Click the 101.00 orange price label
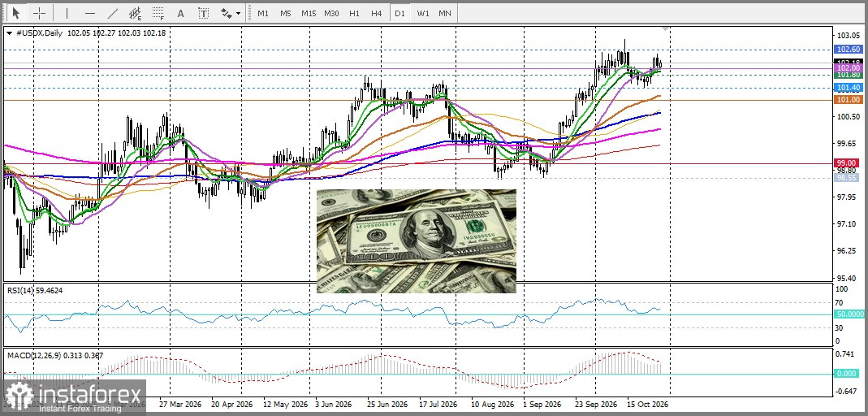The image size is (868, 416). click(848, 100)
